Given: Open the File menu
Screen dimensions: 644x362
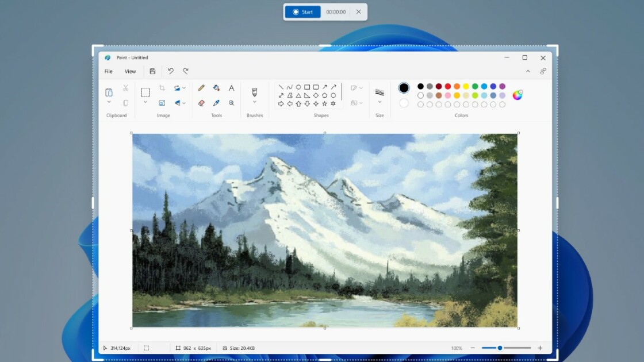Looking at the screenshot, I should [108, 71].
